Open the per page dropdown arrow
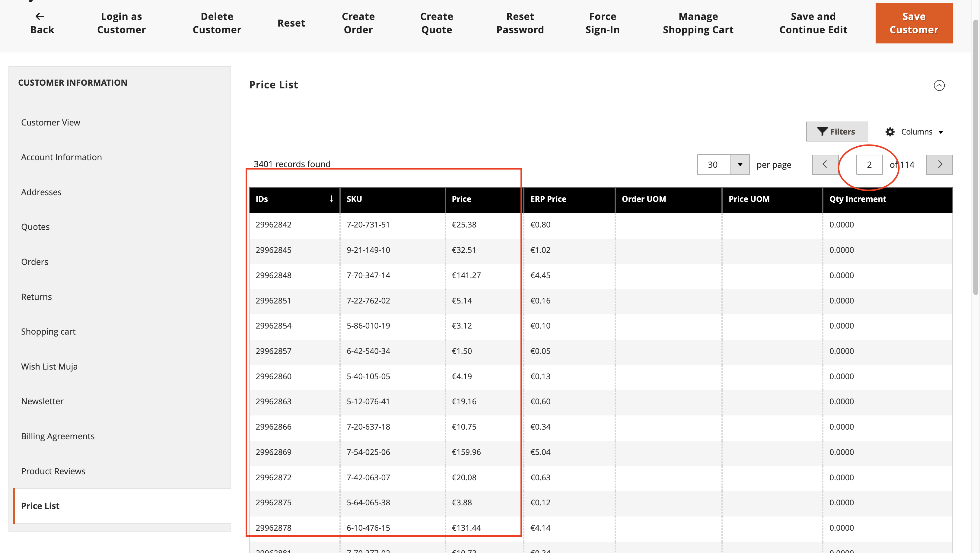Screen dimensions: 980x553 pos(740,164)
